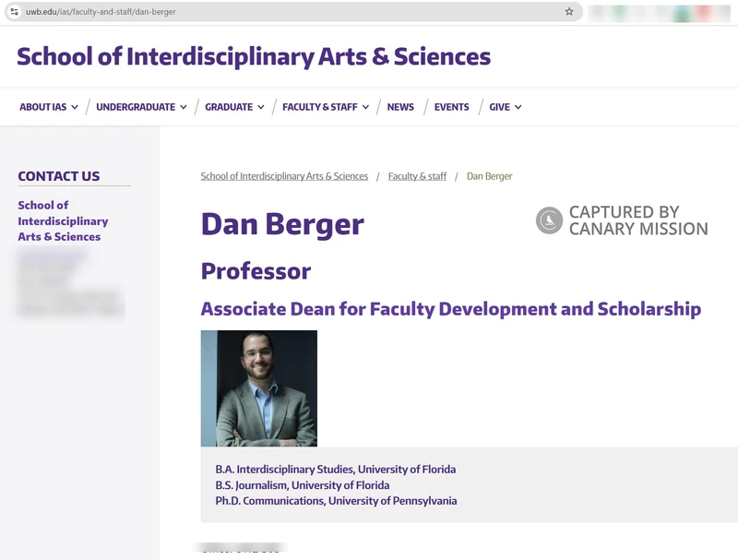Click the Contact Us sidebar heading
Screen dimensions: 738x560
(x=59, y=176)
